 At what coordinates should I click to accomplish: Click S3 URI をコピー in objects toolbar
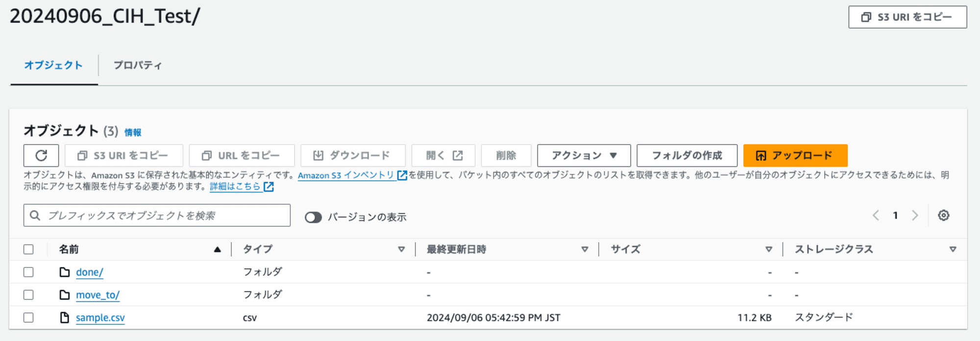[x=124, y=156]
